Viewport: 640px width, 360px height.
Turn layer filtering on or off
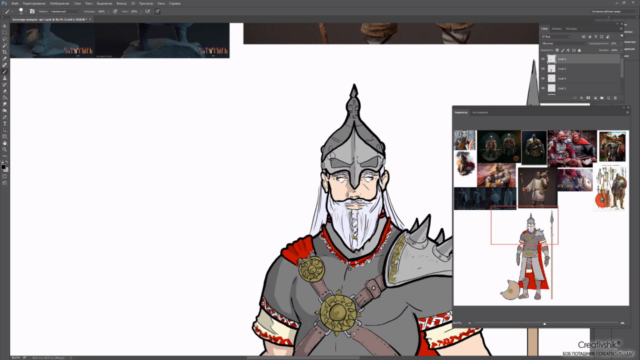coord(622,36)
